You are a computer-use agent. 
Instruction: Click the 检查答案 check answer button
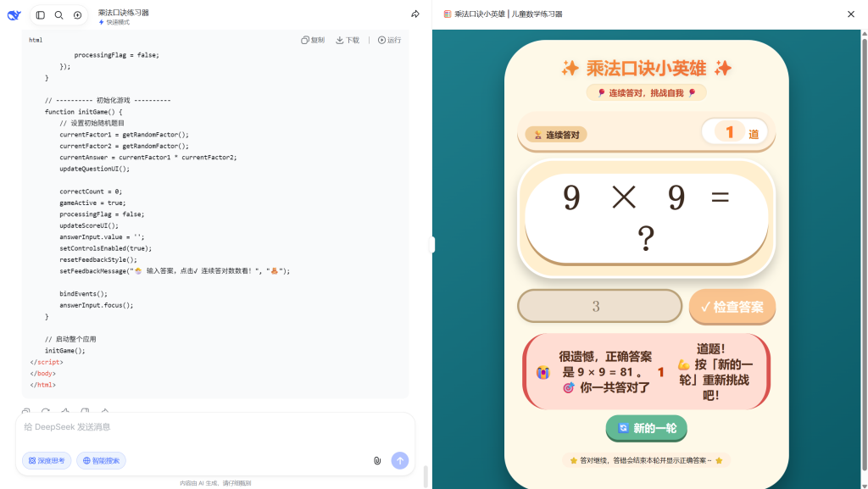[732, 307]
